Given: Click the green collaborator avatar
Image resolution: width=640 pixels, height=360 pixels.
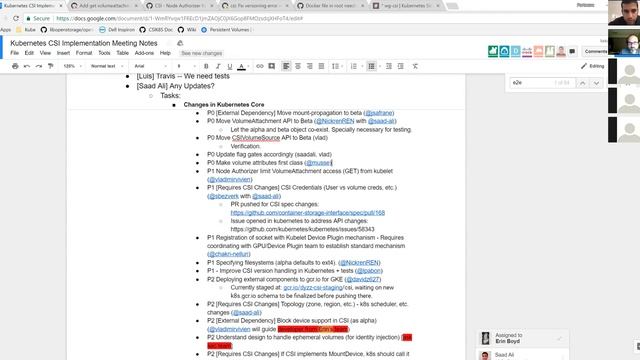Looking at the screenshot, I should pos(493,51).
